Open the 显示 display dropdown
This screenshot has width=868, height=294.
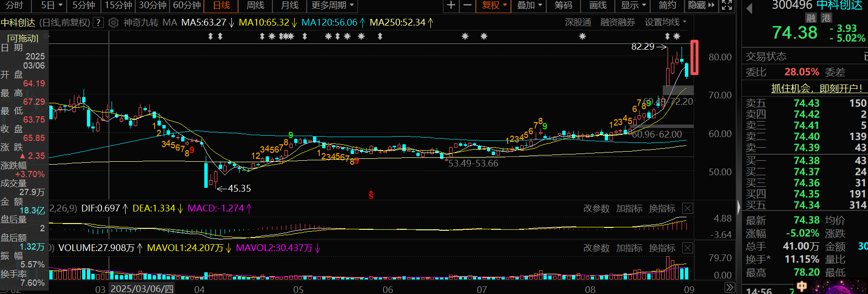[633, 5]
